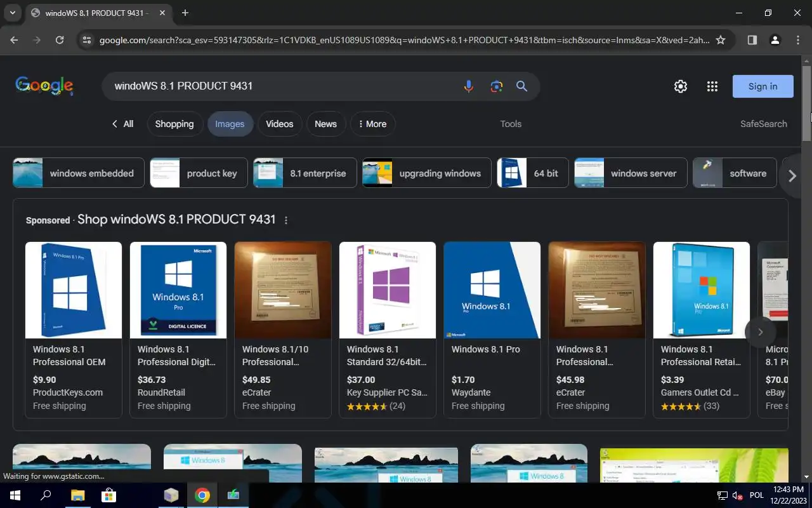Open Chrome side panel icon
812x508 pixels.
(752, 40)
